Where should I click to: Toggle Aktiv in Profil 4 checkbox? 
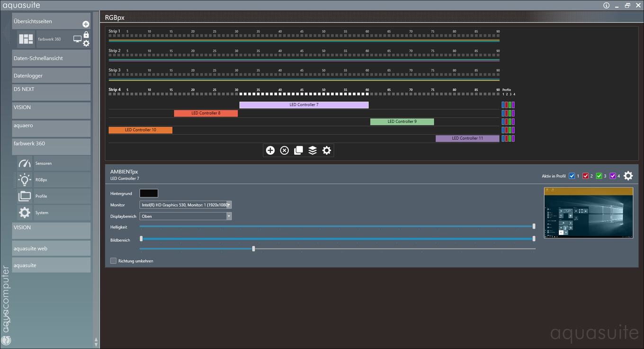tap(613, 176)
